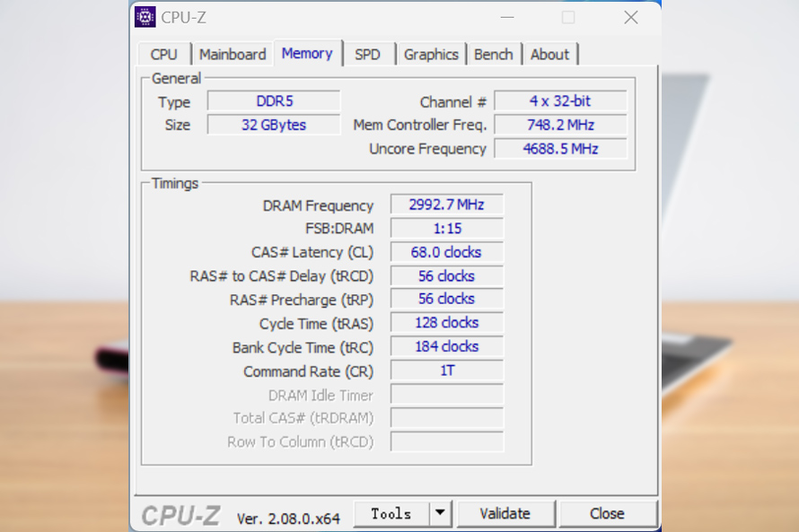799x532 pixels.
Task: Select the Size value 32 GBytes
Action: point(274,125)
